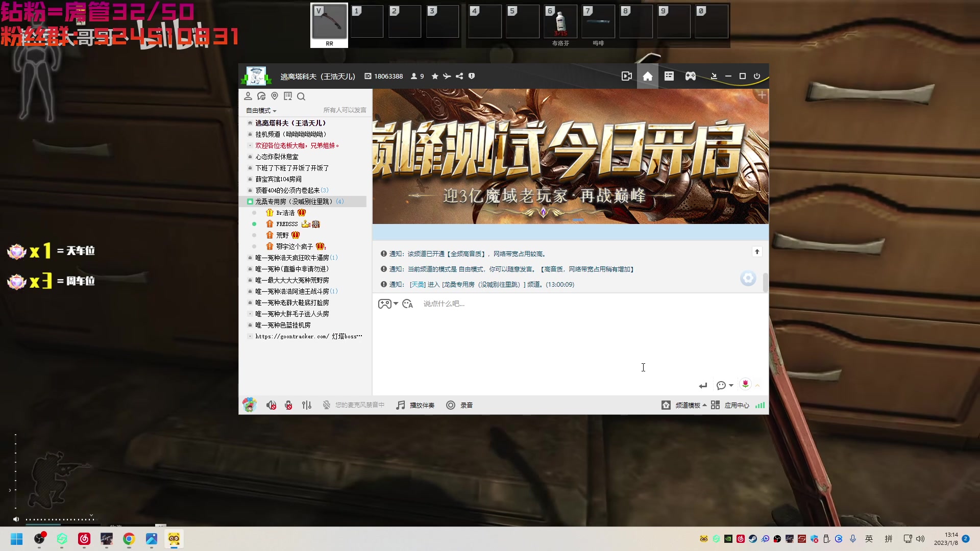The height and width of the screenshot is (551, 980).
Task: Click the scroll-to-top arrow in chat area
Action: coord(757,252)
